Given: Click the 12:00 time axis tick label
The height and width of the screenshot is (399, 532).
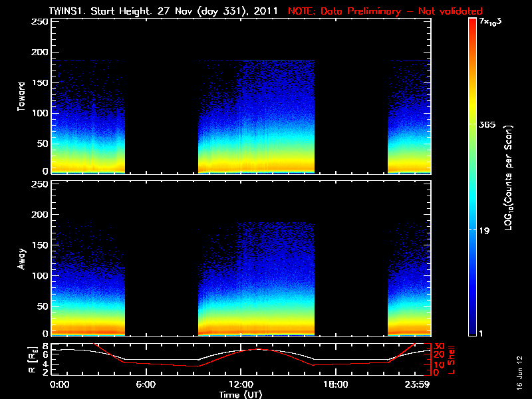Looking at the screenshot, I should tap(240, 384).
